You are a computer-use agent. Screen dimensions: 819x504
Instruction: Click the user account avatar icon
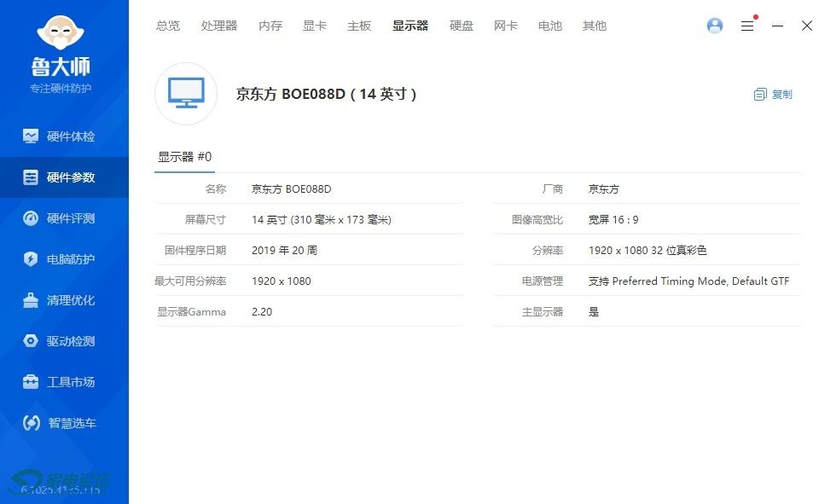pos(715,26)
